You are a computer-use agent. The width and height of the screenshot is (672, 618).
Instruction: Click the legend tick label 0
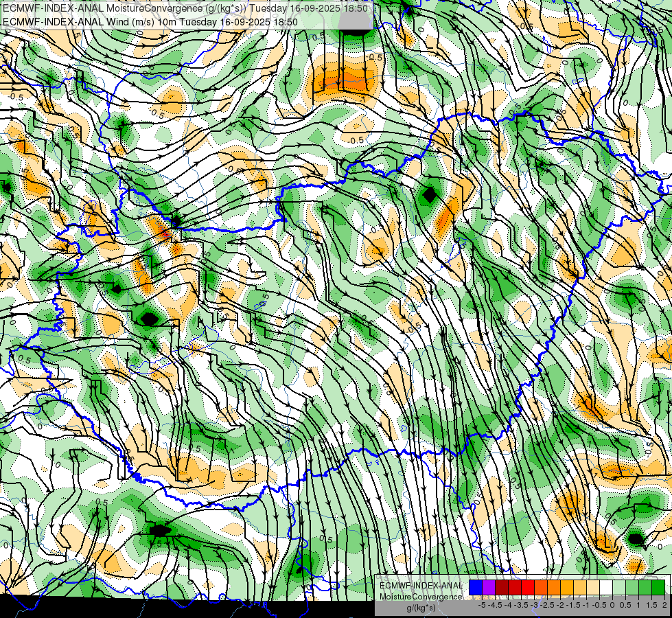(x=612, y=605)
